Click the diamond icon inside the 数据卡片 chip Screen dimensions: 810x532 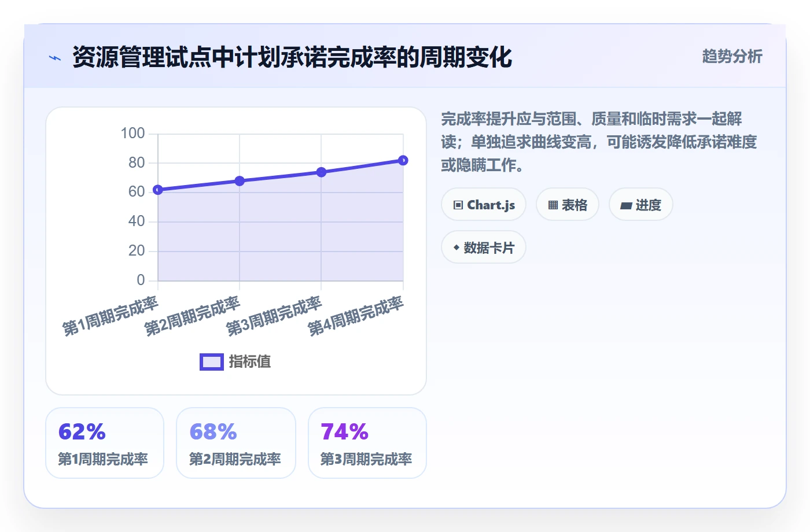click(x=456, y=247)
